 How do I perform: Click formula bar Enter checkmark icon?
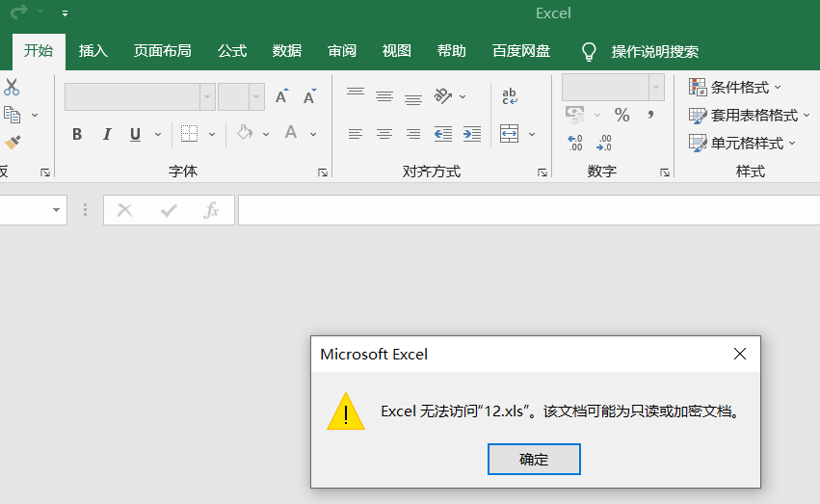click(x=169, y=210)
